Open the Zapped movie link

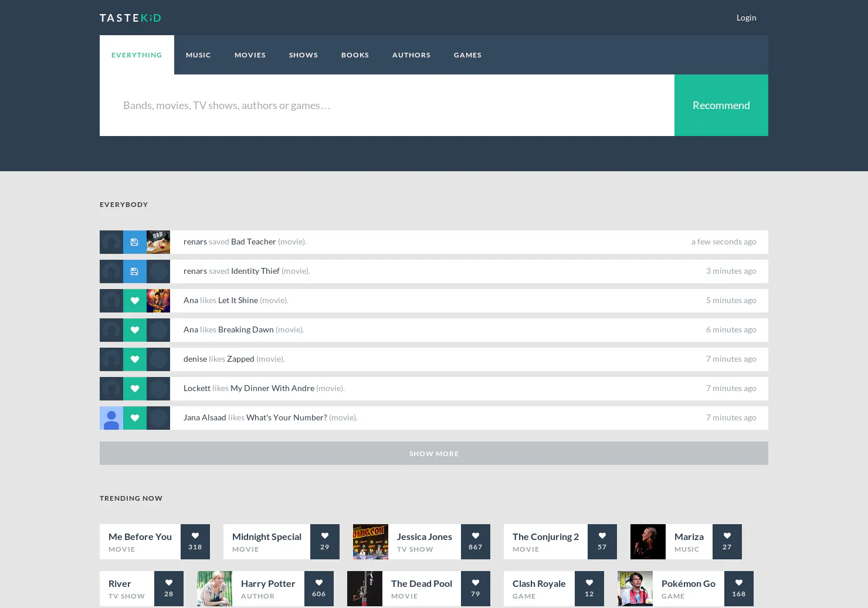tap(240, 359)
